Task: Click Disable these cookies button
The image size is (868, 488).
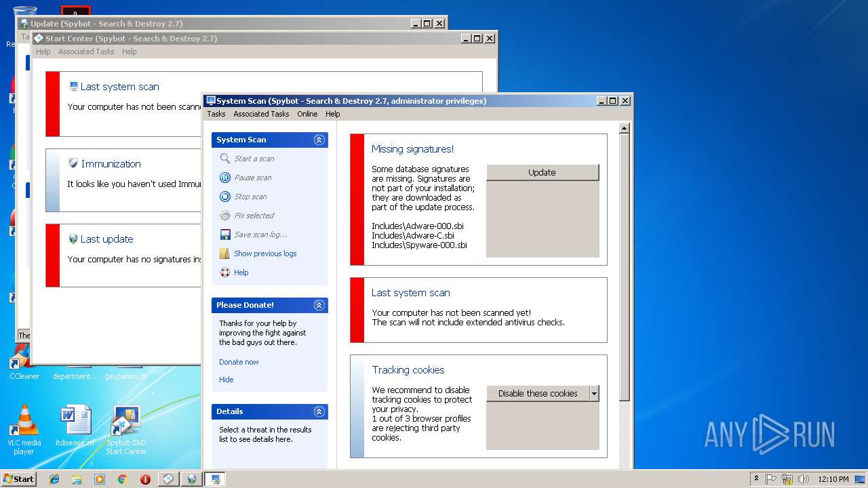Action: (x=538, y=393)
